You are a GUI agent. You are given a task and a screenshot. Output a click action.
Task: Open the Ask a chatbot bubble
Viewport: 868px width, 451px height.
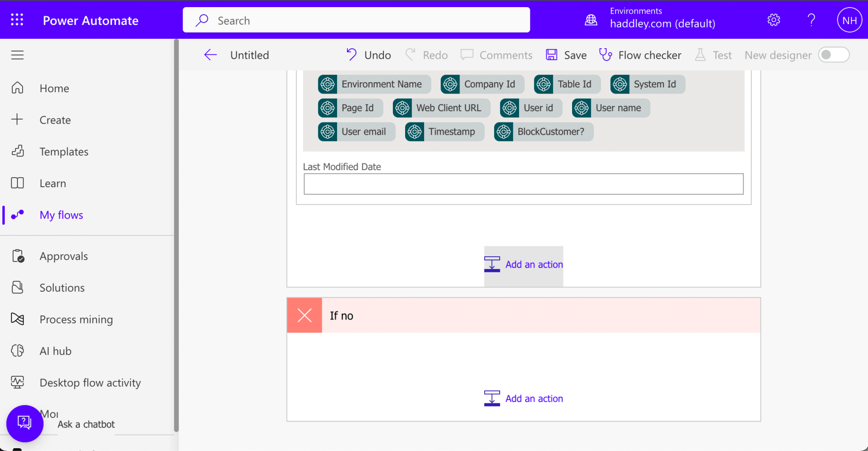[x=25, y=423]
